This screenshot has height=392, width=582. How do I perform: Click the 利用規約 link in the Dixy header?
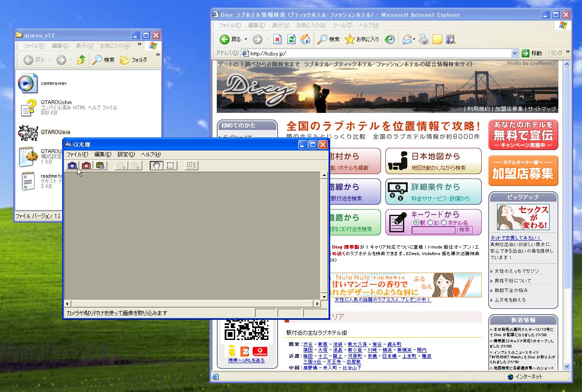click(478, 108)
